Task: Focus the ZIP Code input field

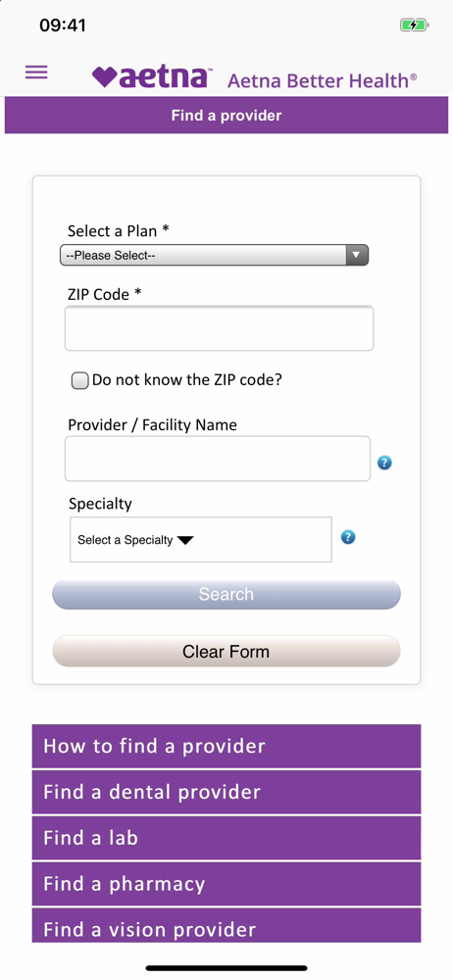Action: pos(219,328)
